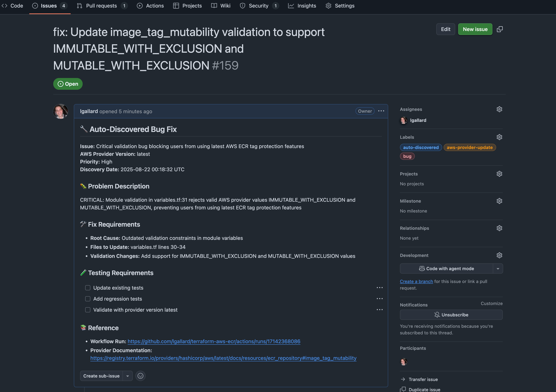556x392 pixels.
Task: Check the Update existing tests checkbox
Action: pos(88,288)
